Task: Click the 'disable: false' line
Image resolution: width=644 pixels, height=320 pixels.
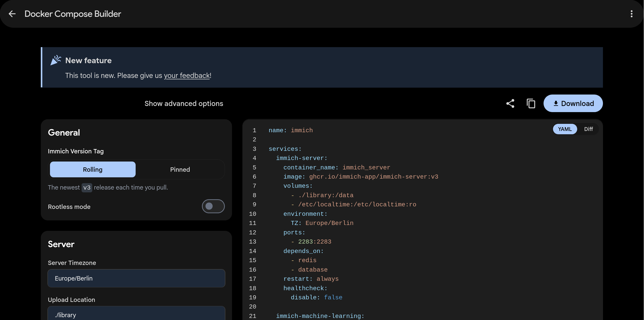Action: click(317, 297)
